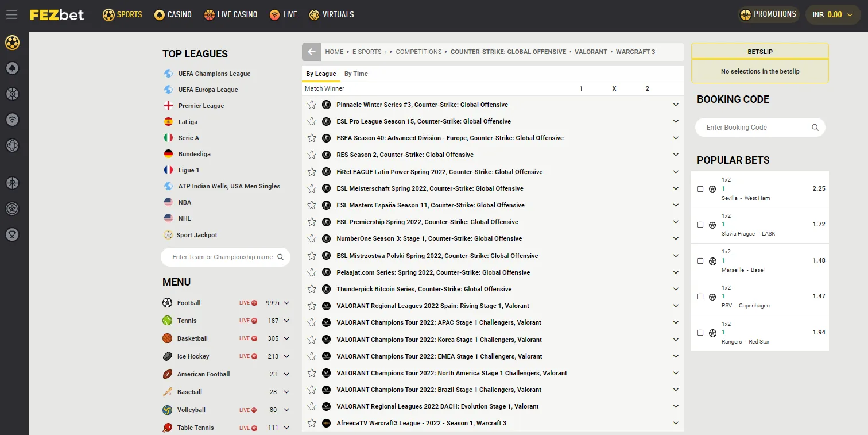Expand NumberOne Season 3 Stage 1 chevron
The width and height of the screenshot is (868, 435).
676,238
